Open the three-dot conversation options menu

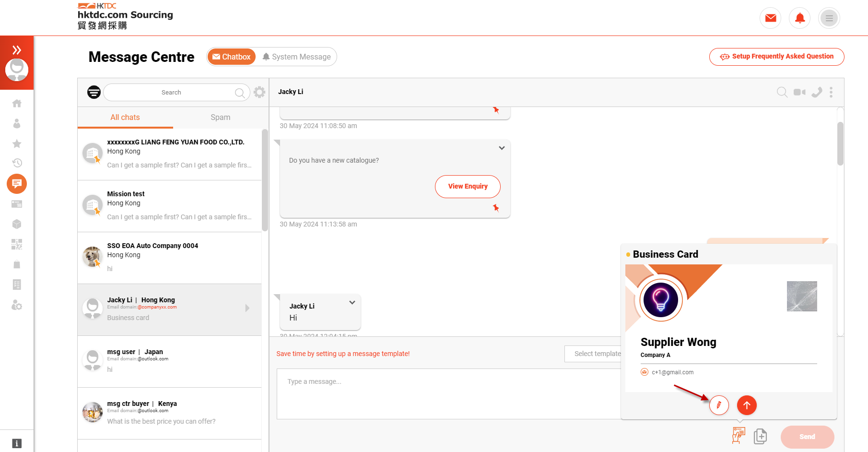(x=831, y=92)
